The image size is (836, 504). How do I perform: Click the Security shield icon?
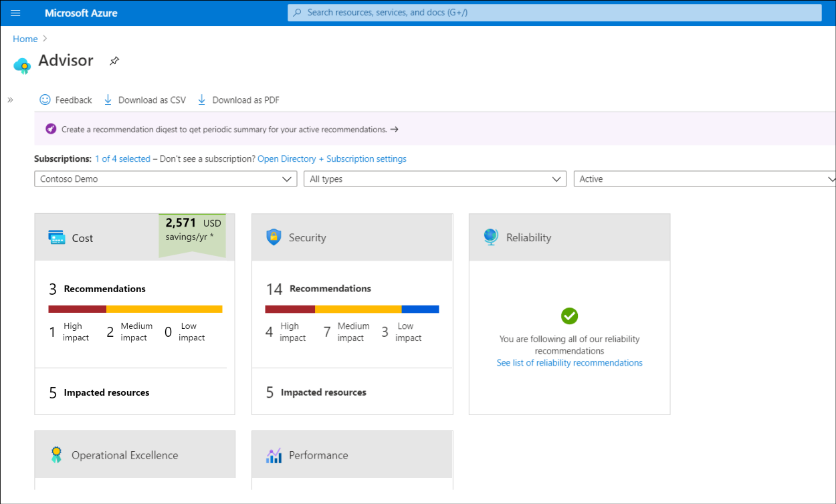point(274,237)
